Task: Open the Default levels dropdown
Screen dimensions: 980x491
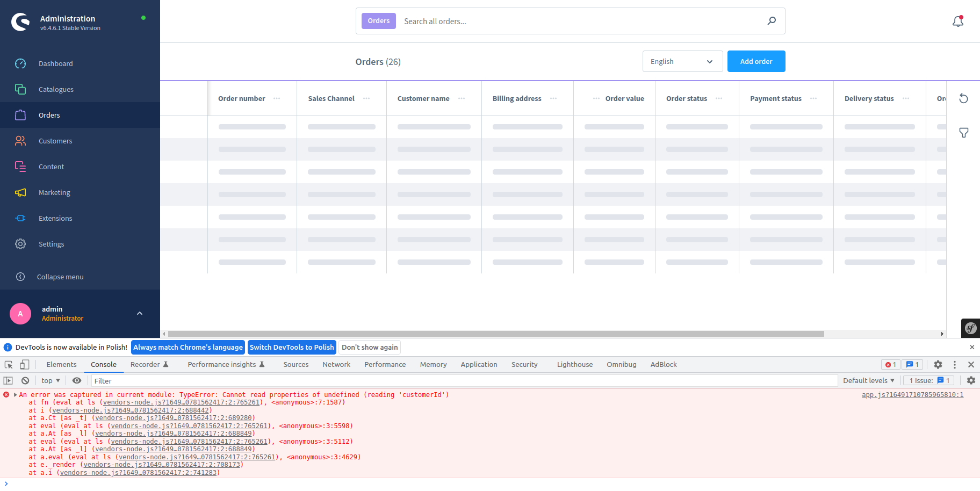Action: tap(868, 380)
